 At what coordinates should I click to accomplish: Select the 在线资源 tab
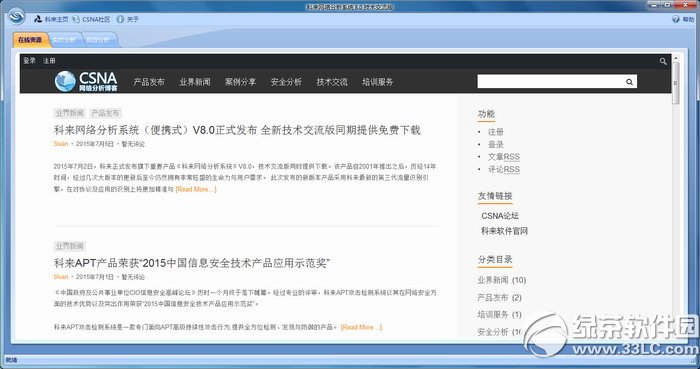point(30,40)
